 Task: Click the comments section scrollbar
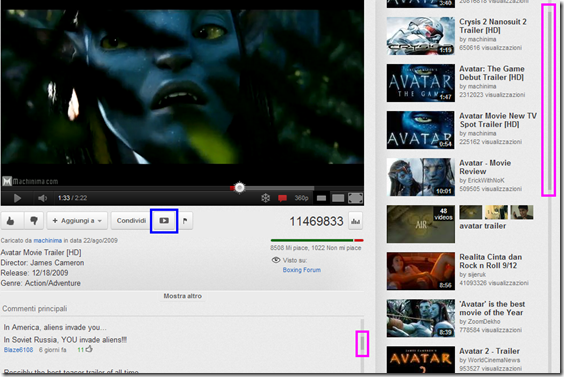tap(362, 344)
